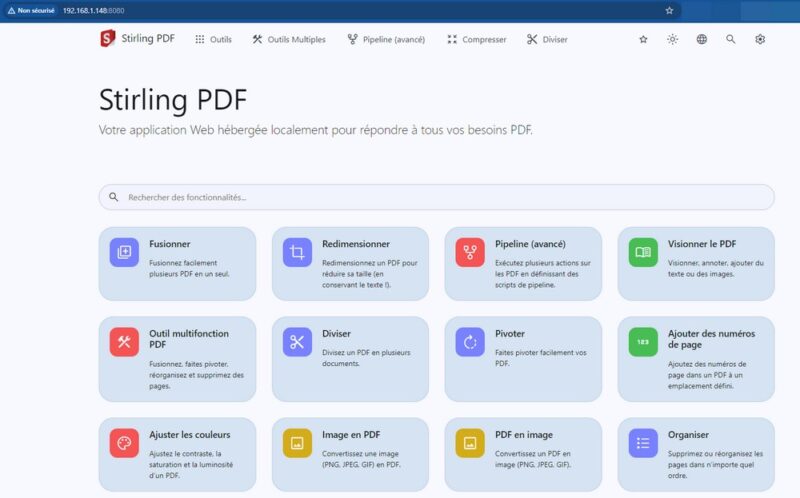Click the Redimensionner crop icon
Viewport: 800px width, 498px height.
(297, 253)
